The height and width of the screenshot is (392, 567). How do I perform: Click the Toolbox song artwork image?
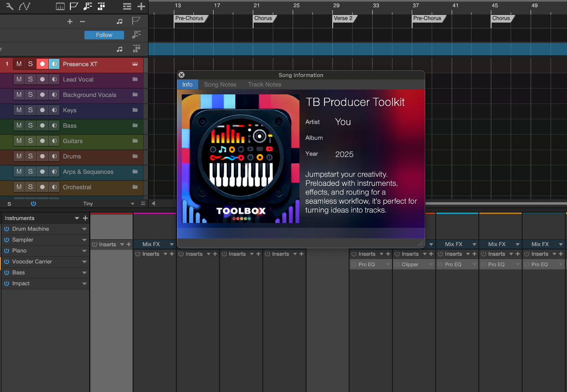pos(241,158)
